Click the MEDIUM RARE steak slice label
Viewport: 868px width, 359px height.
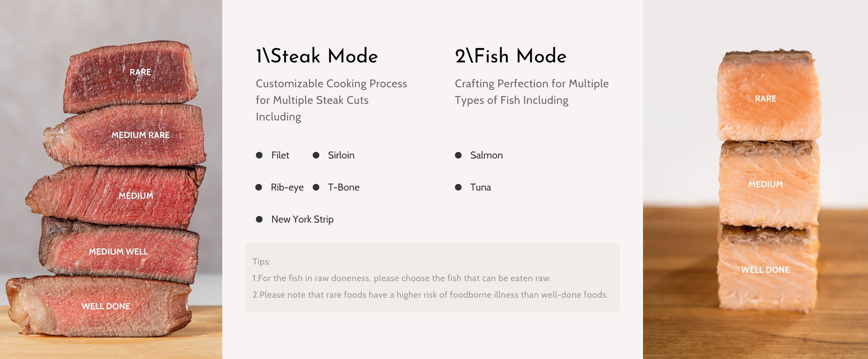click(x=141, y=135)
